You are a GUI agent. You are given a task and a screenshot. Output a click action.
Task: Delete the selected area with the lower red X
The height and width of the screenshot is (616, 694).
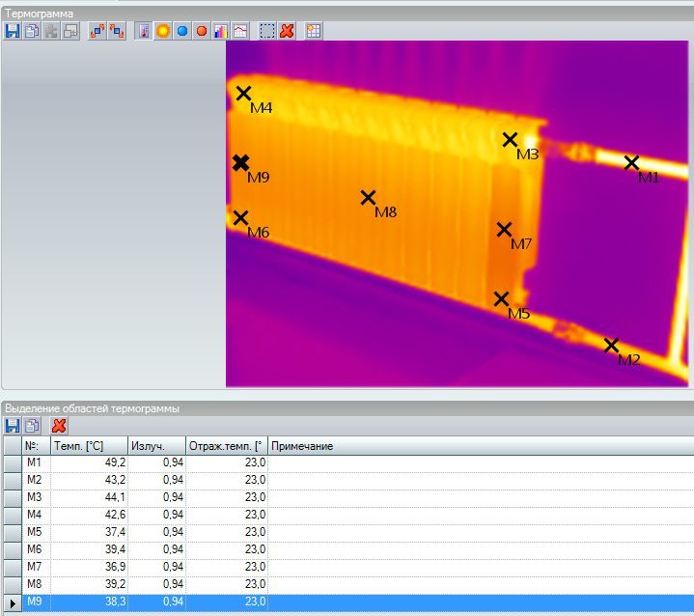59,426
